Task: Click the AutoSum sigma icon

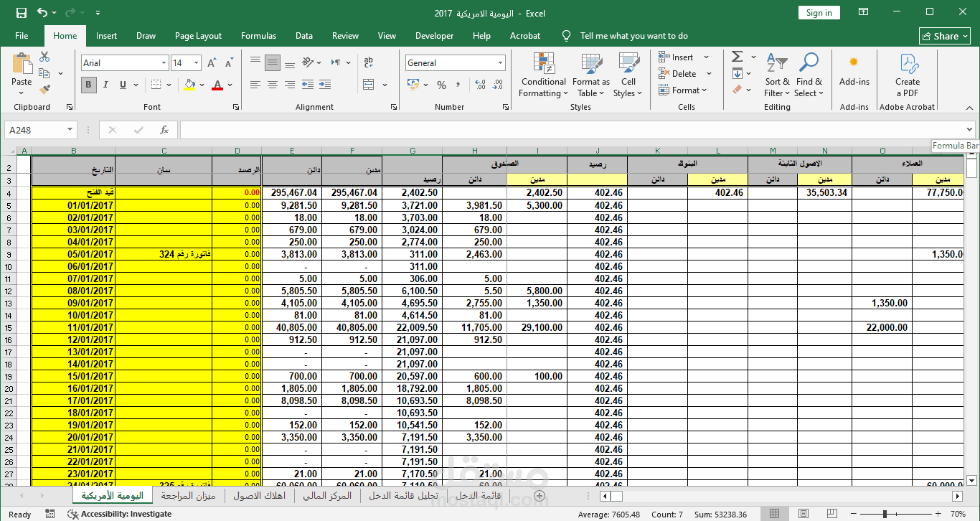Action: pyautogui.click(x=737, y=57)
